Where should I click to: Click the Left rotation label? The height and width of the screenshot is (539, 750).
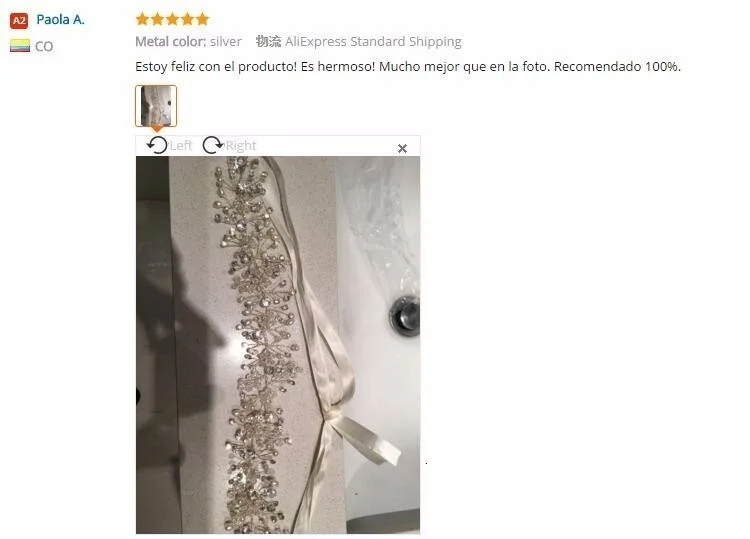pyautogui.click(x=181, y=145)
